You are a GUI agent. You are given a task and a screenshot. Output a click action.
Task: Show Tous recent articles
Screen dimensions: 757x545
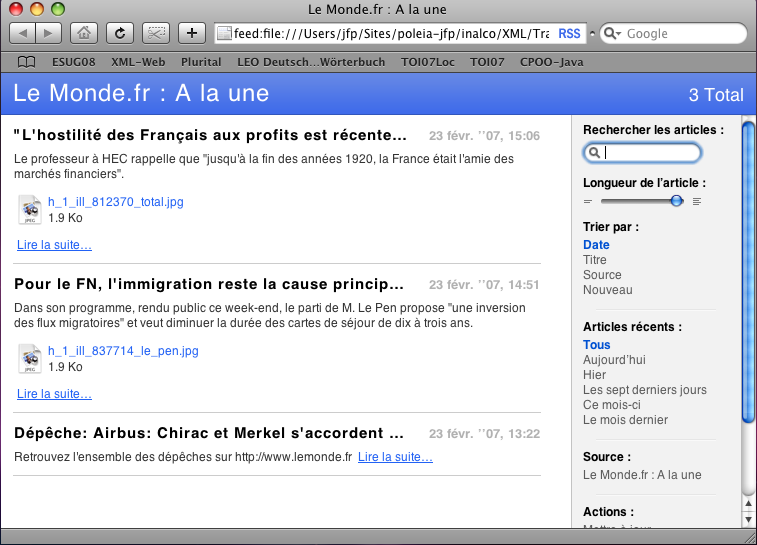coord(597,345)
